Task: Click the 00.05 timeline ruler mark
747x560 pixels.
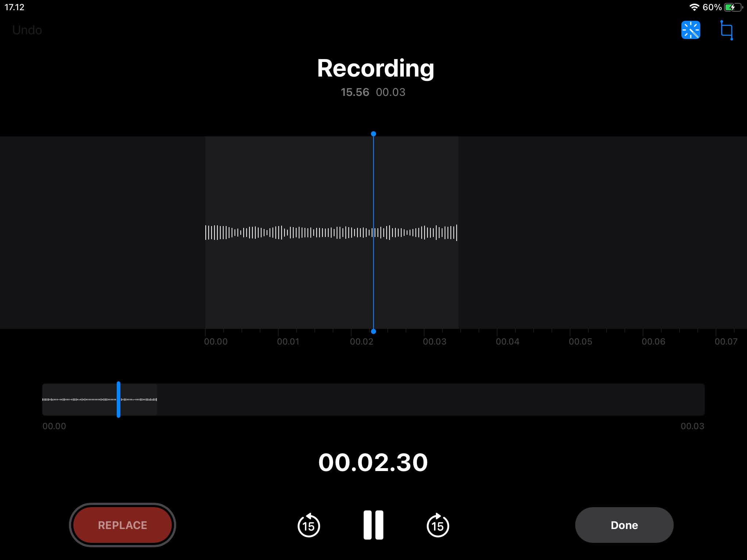Action: (580, 341)
